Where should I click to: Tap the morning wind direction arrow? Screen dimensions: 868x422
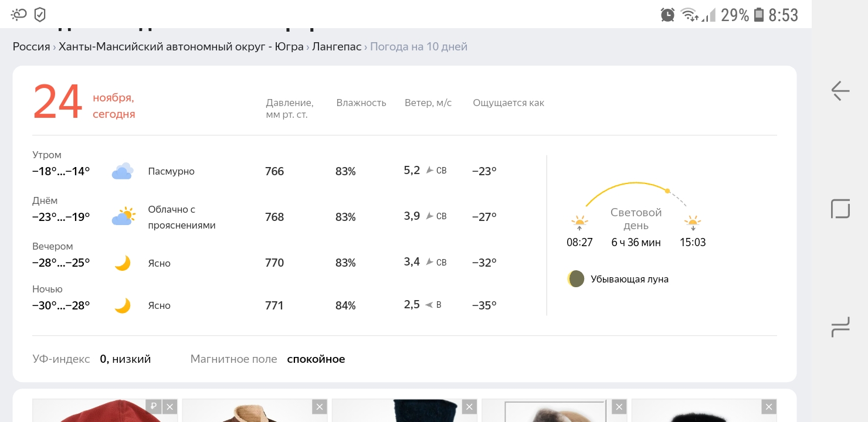pyautogui.click(x=429, y=171)
